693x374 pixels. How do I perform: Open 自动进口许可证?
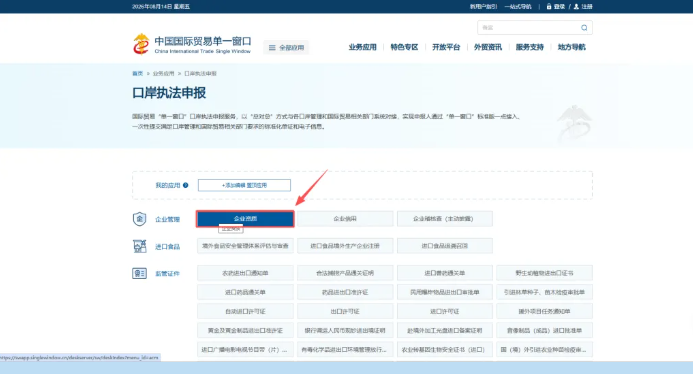click(245, 311)
